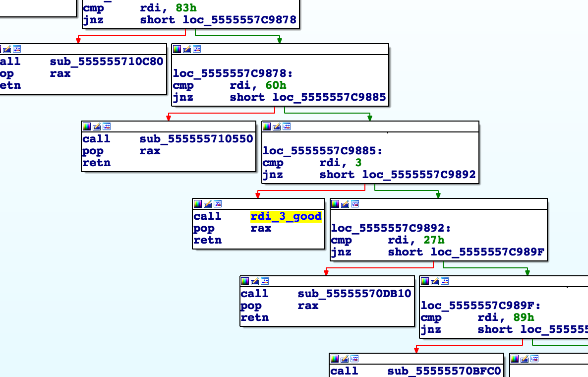Click the pencil edit icon on the sub_555555710550 node
Viewport: 588px width, 377px height.
(x=97, y=126)
